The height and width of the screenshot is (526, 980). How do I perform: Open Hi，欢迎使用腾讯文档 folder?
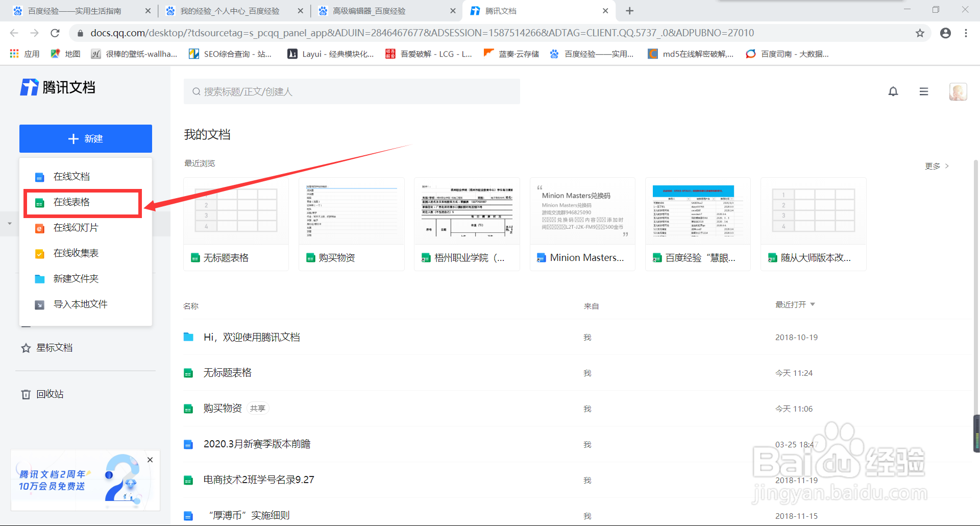[252, 337]
